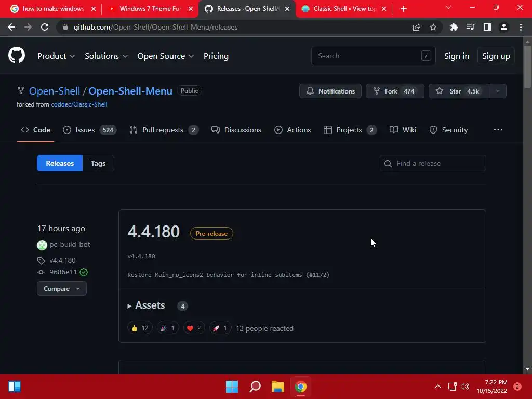This screenshot has width=532, height=399.
Task: Close the Classic Shell browser tab
Action: [384, 9]
